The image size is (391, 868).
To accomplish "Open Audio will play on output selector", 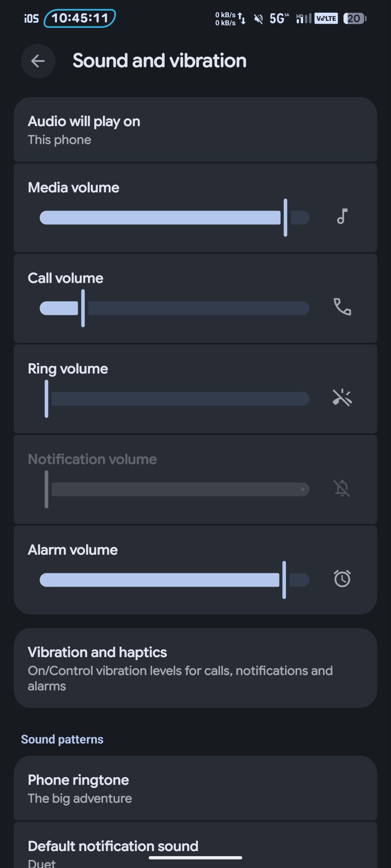I will coord(195,130).
